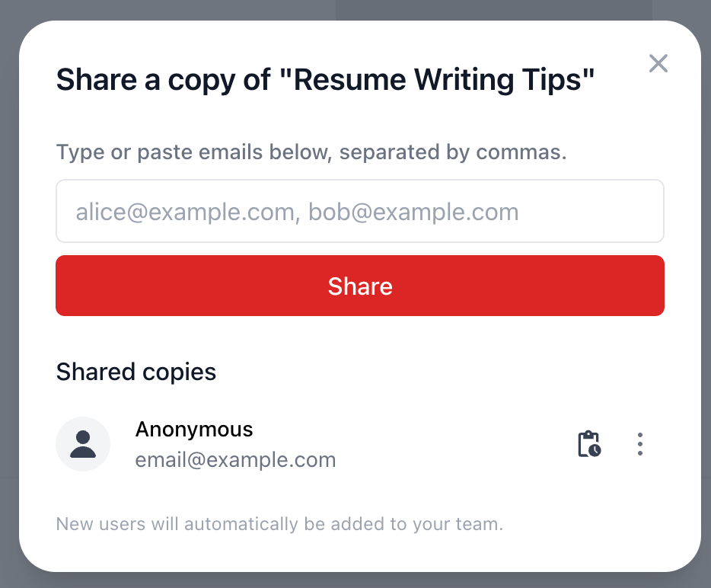Click the note about new users joining team
This screenshot has height=588, width=711.
pyautogui.click(x=279, y=524)
